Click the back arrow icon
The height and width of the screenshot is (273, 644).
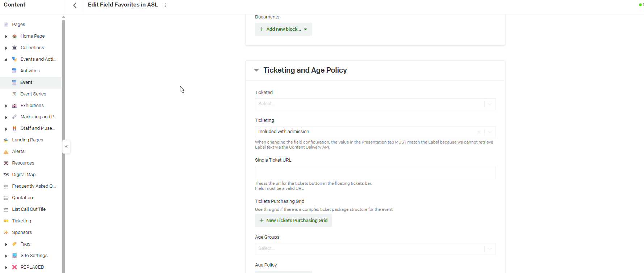point(75,5)
